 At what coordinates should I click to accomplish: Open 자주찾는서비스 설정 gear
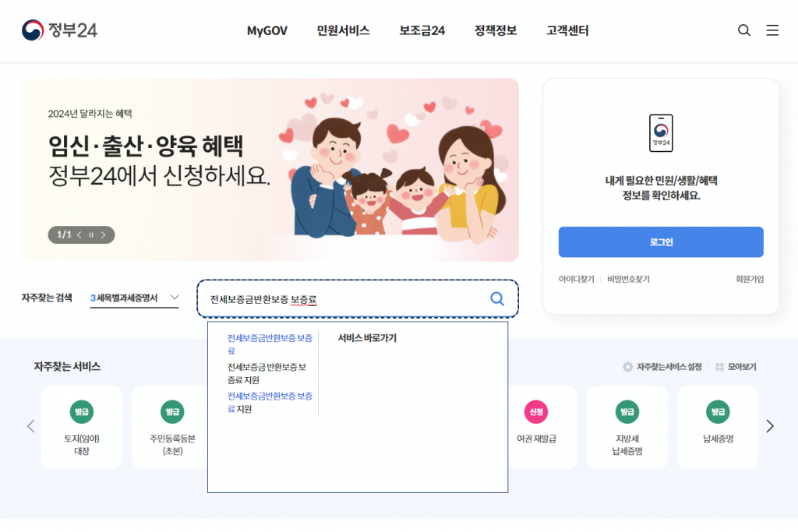pyautogui.click(x=627, y=367)
